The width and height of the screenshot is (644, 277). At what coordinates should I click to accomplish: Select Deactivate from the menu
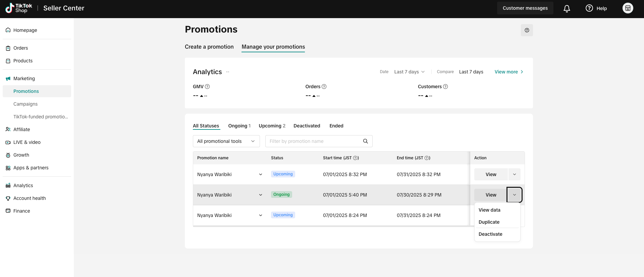point(497,234)
